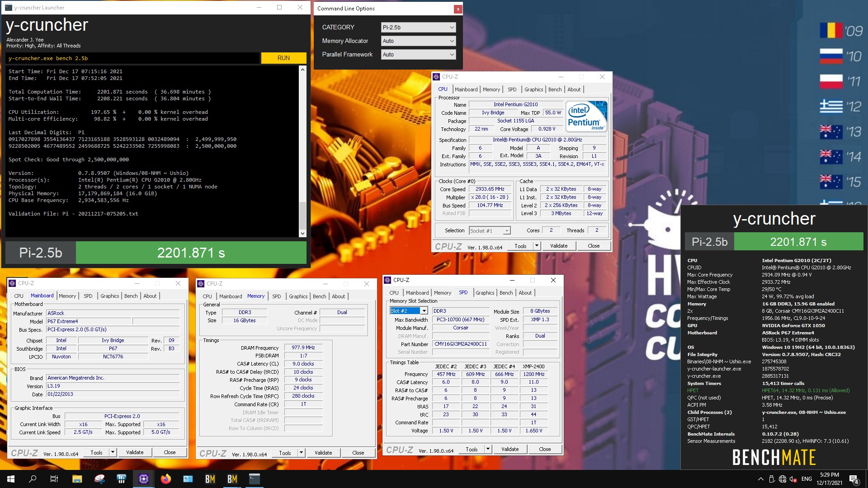Click Validate in CPU-Z SPD window

coord(510,449)
